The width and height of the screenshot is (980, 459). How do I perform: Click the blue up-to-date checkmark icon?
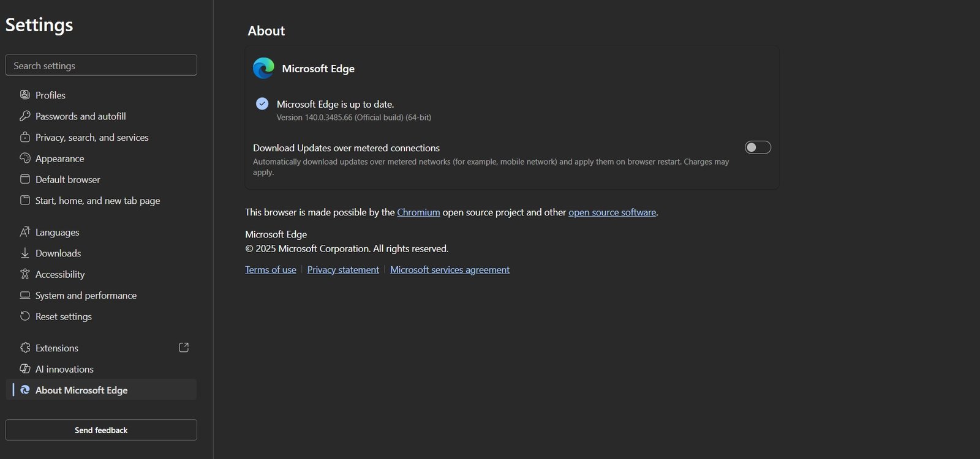262,103
